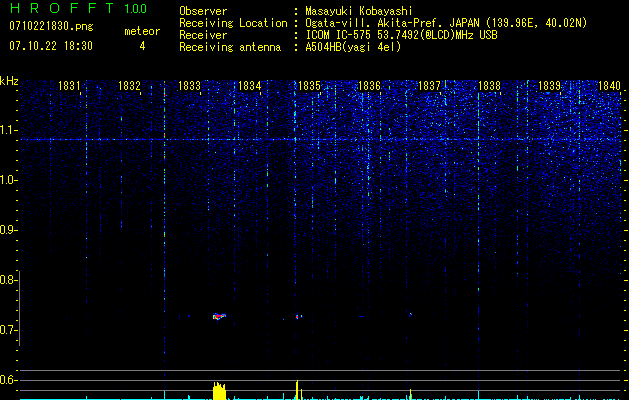Click the small meteor echo below 1835
This screenshot has height=400, width=629.
coord(298,317)
